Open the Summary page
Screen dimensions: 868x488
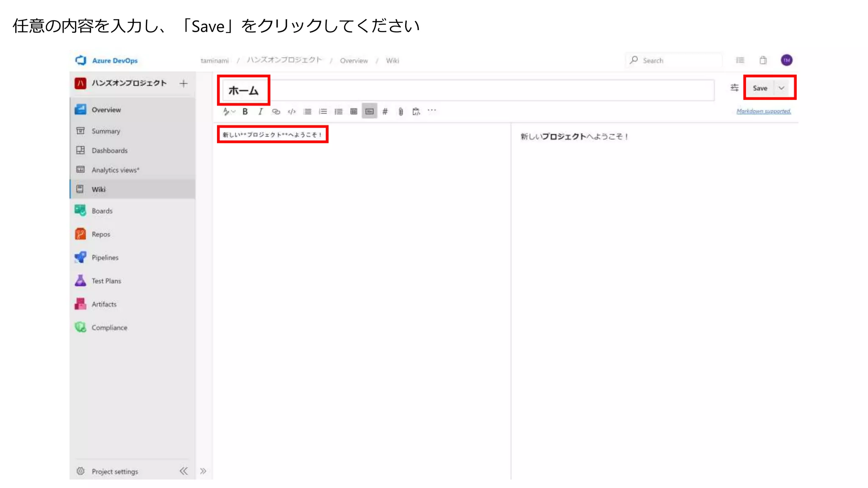133,131
